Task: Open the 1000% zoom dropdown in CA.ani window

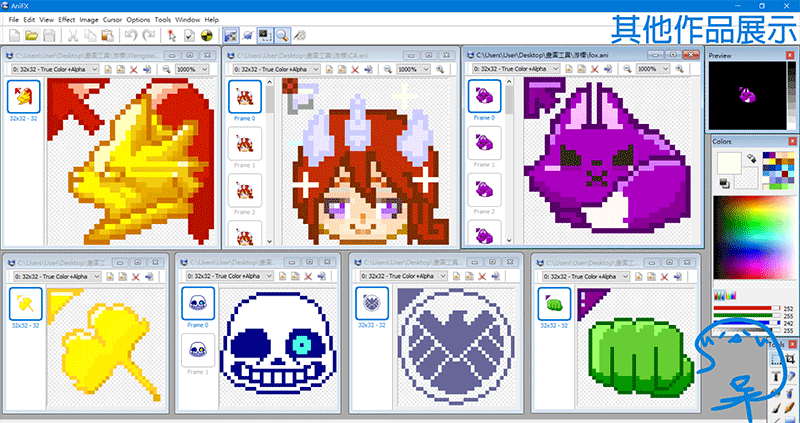Action: coord(413,69)
